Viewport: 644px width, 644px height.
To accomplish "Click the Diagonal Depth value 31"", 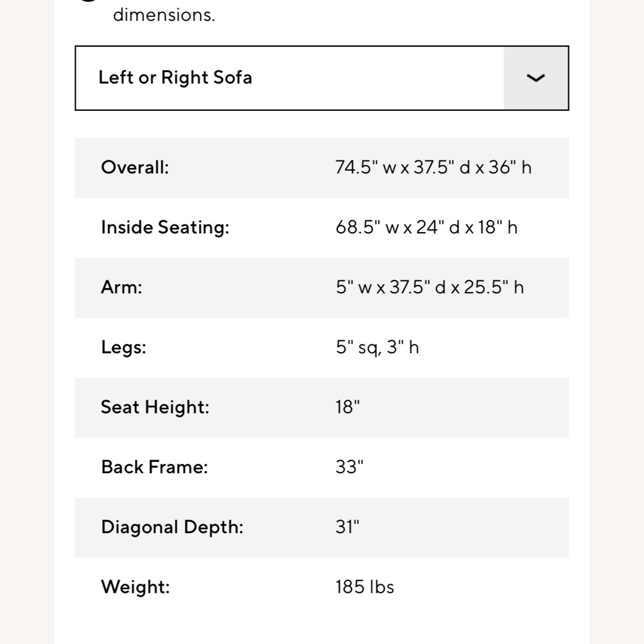I will click(347, 527).
